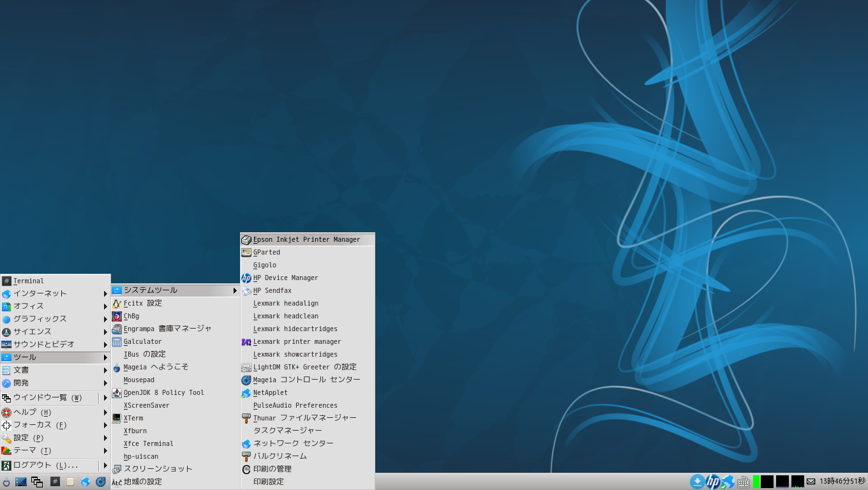Expand 開発 submenu arrow
The height and width of the screenshot is (490, 868).
tap(105, 383)
